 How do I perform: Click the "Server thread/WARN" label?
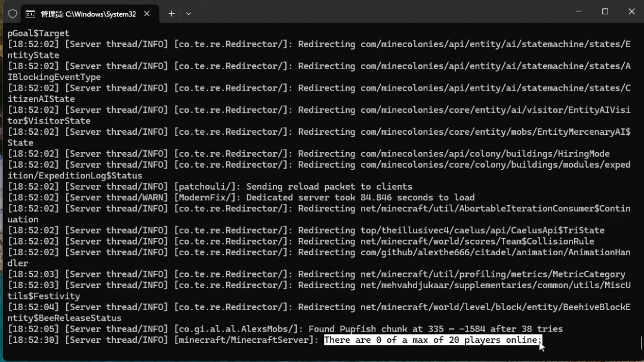pyautogui.click(x=116, y=197)
